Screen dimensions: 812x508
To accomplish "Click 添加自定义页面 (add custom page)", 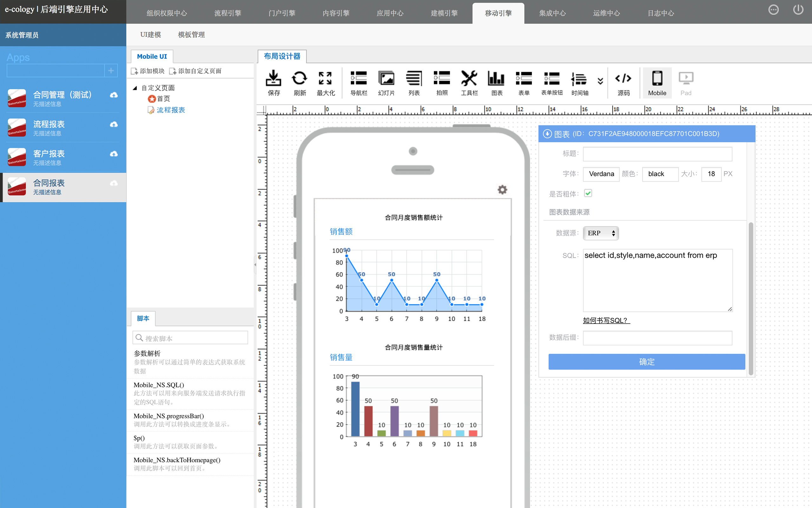I will (x=196, y=71).
